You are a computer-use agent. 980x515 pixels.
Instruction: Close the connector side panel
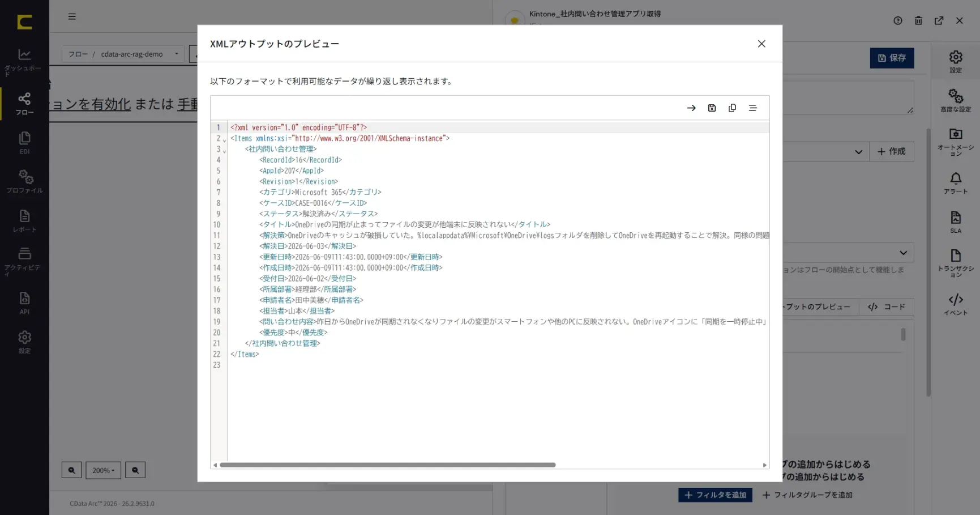click(959, 20)
